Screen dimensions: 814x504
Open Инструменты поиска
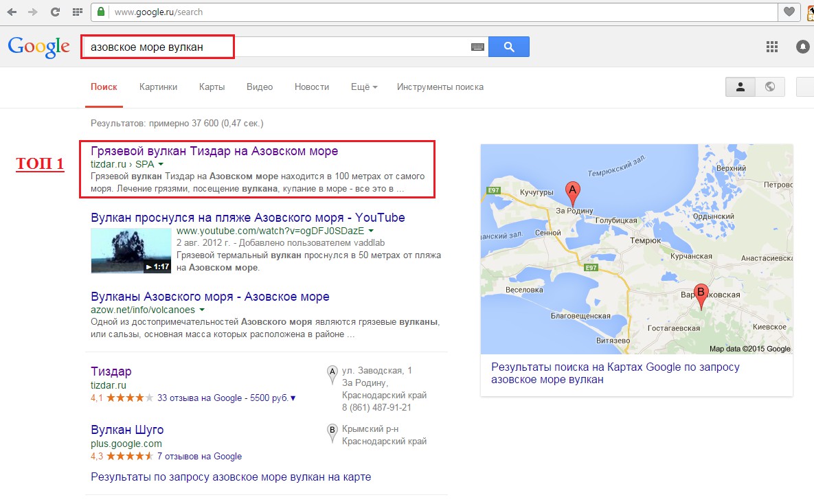click(440, 87)
